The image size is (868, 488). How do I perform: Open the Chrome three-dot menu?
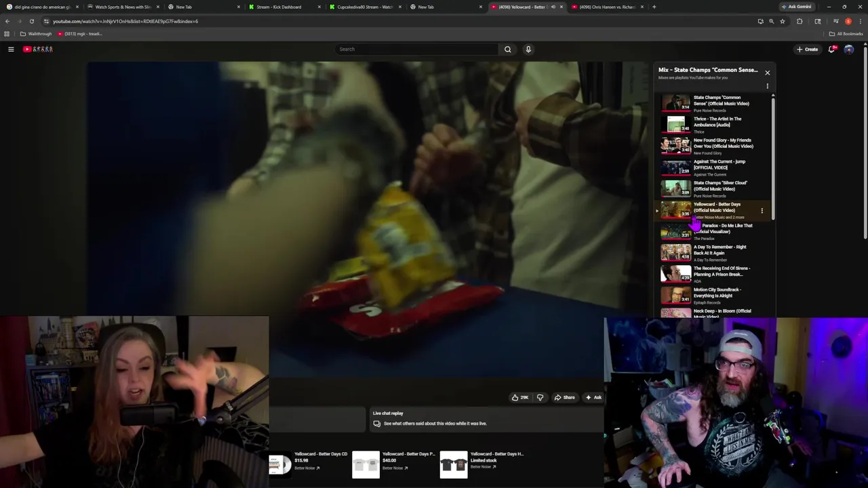pos(860,21)
